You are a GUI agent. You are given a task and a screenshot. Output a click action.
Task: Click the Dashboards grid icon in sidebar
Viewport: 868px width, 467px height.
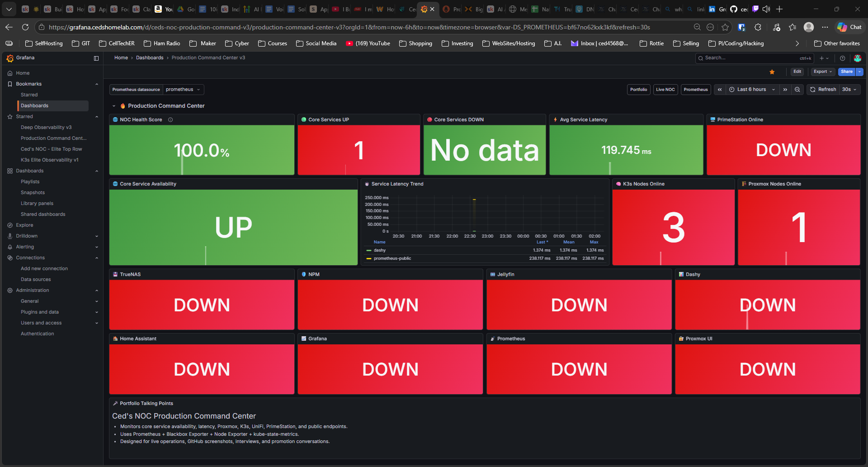pos(10,171)
